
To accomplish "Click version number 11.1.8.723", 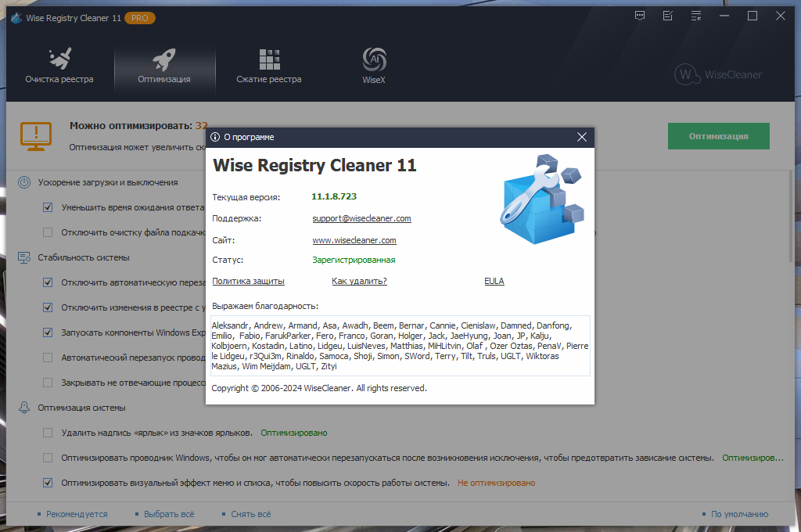I will [334, 196].
